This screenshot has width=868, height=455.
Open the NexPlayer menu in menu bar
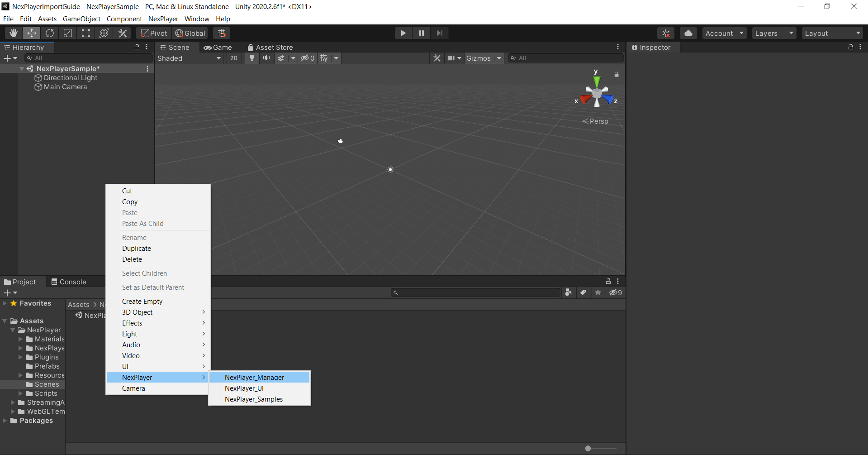point(163,19)
